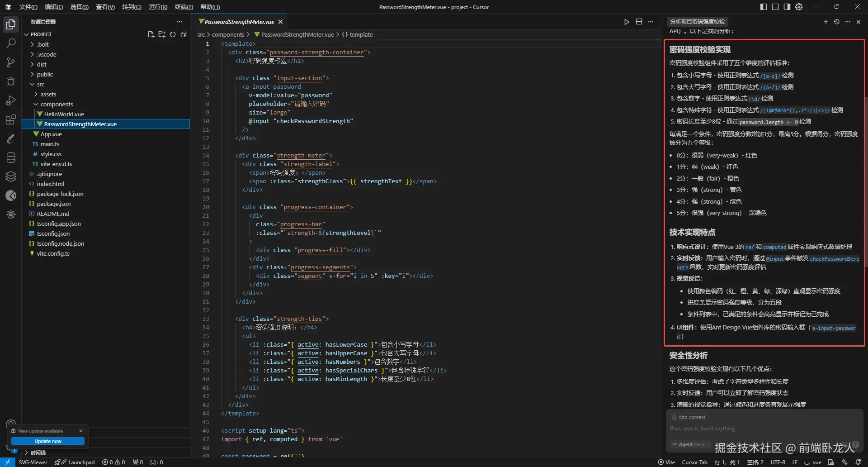
Task: Open the Agent mode dropdown in chat input
Action: pyautogui.click(x=691, y=444)
